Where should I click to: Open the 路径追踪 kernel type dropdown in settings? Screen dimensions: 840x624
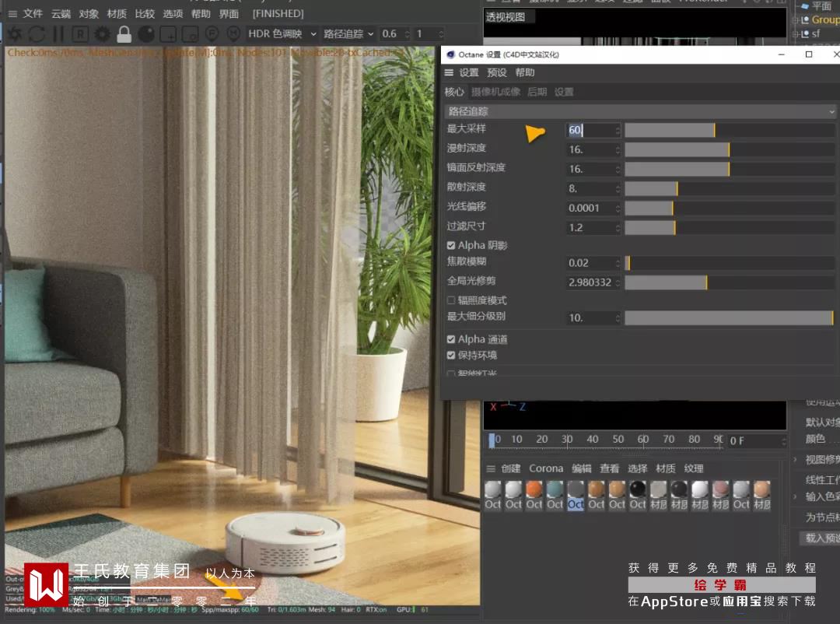click(641, 111)
